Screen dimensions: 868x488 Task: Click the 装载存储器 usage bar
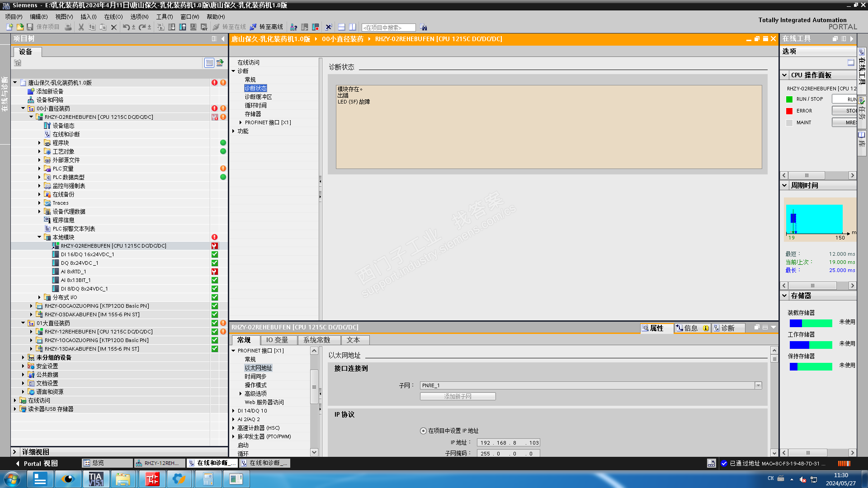pyautogui.click(x=811, y=323)
